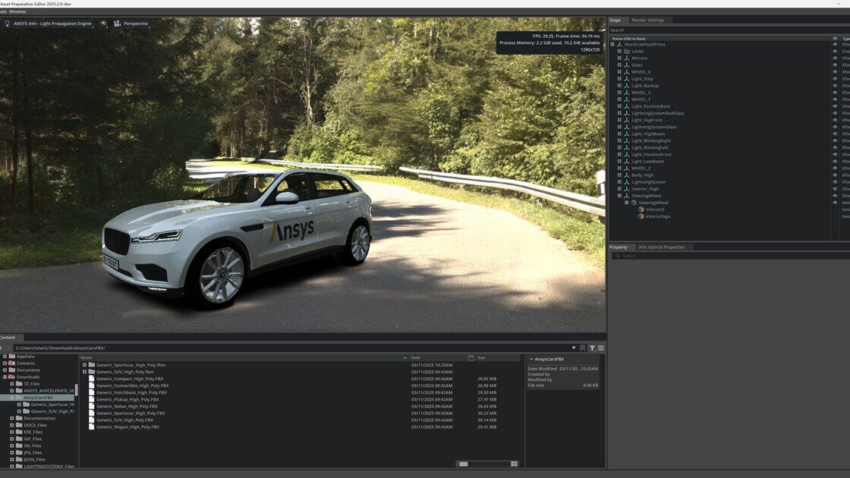Expand the Mirrors node
The width and height of the screenshot is (850, 478).
tap(620, 58)
